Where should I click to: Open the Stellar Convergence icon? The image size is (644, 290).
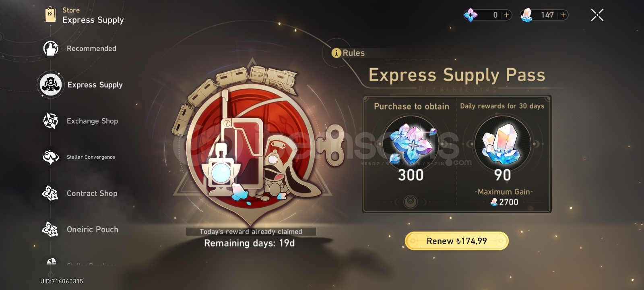click(x=51, y=157)
